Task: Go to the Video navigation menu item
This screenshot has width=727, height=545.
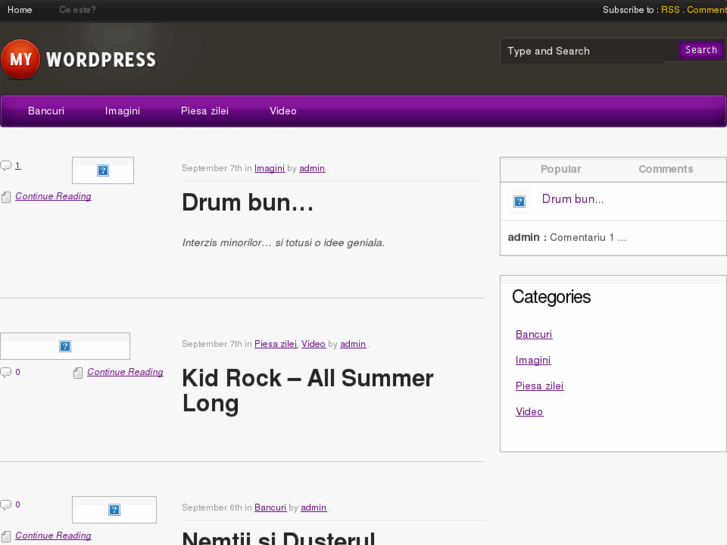Action: 283,111
